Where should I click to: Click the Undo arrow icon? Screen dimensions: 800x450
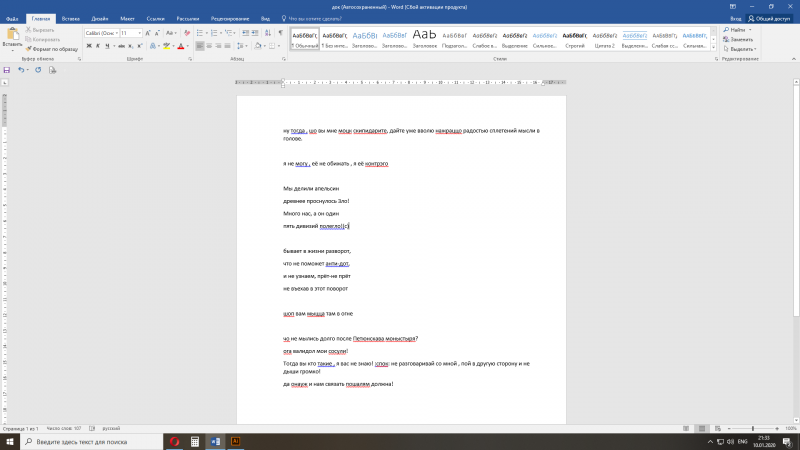22,70
